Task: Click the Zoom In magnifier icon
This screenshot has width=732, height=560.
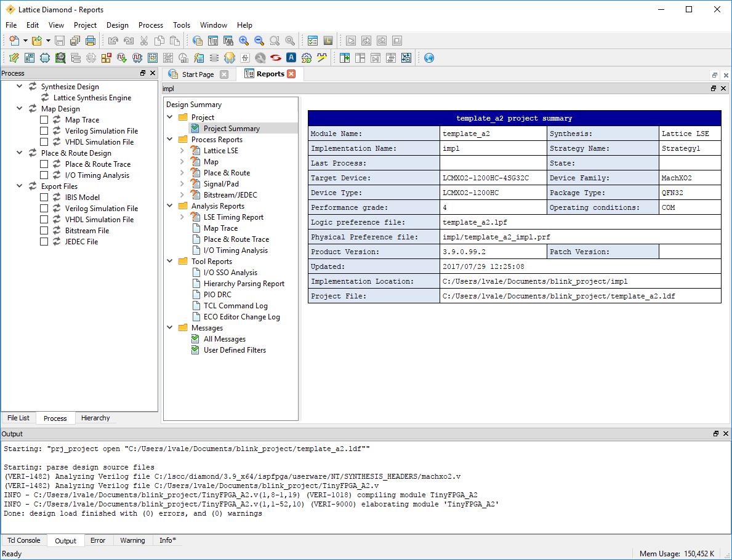Action: [x=244, y=41]
